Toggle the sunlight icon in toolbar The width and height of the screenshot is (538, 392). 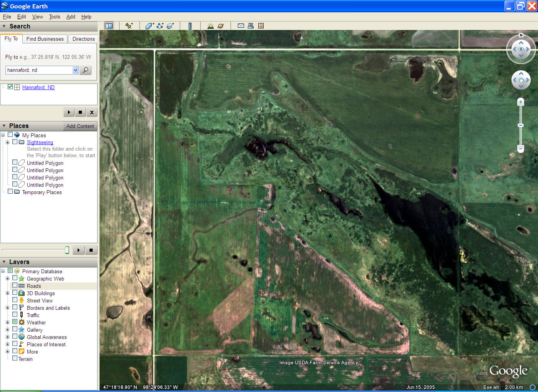point(210,26)
